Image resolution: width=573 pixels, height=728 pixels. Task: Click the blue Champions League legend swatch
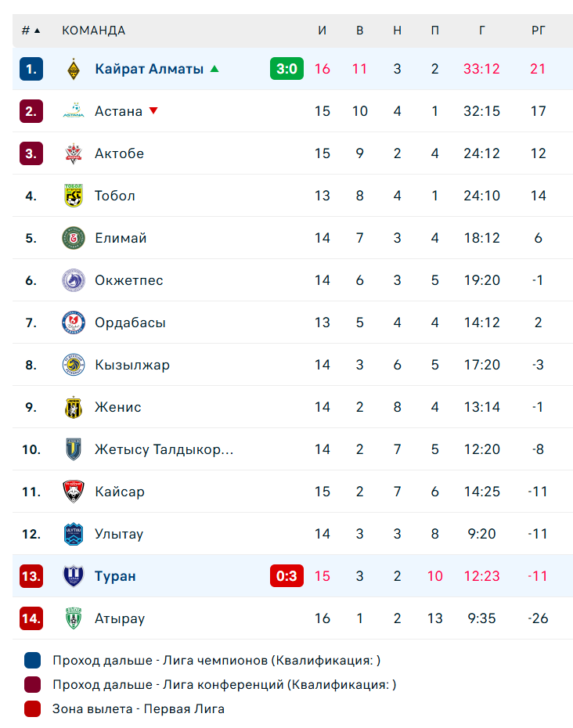tap(33, 660)
